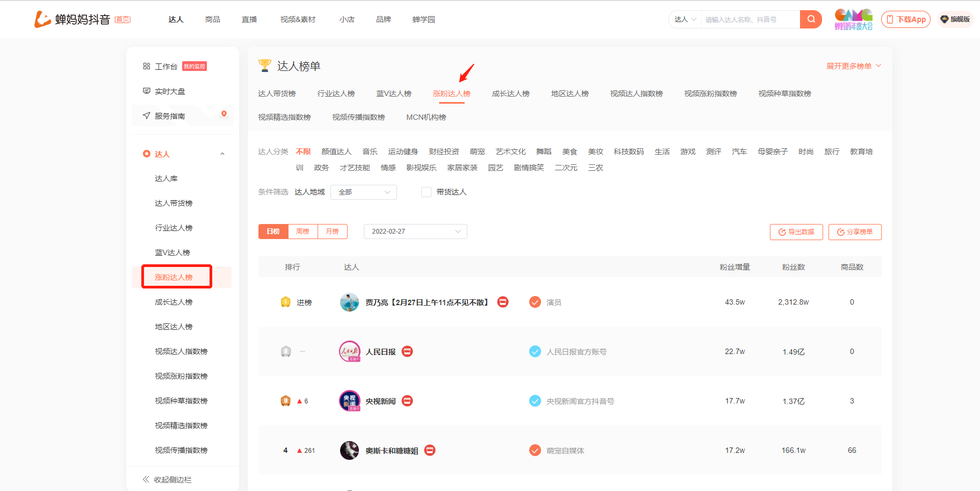Click the rank 1 gold medal icon
980x491 pixels.
pyautogui.click(x=286, y=302)
